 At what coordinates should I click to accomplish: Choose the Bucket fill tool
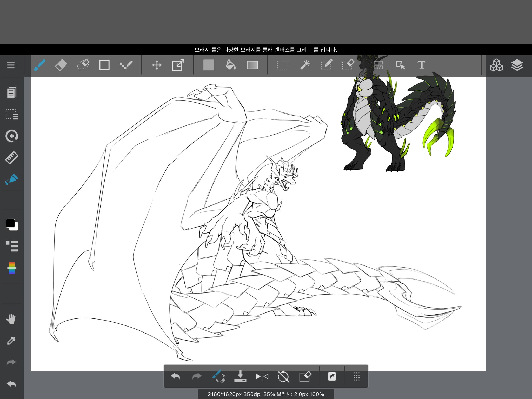[230, 65]
